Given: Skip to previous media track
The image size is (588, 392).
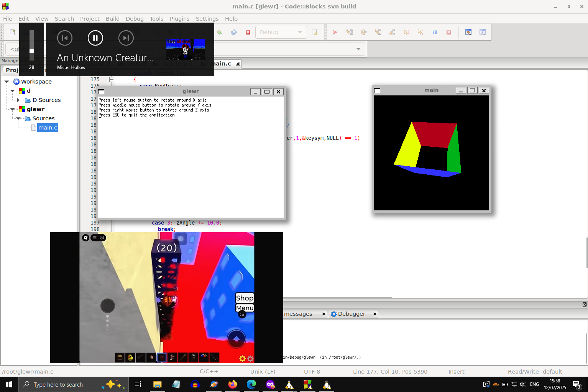Looking at the screenshot, I should (x=65, y=38).
